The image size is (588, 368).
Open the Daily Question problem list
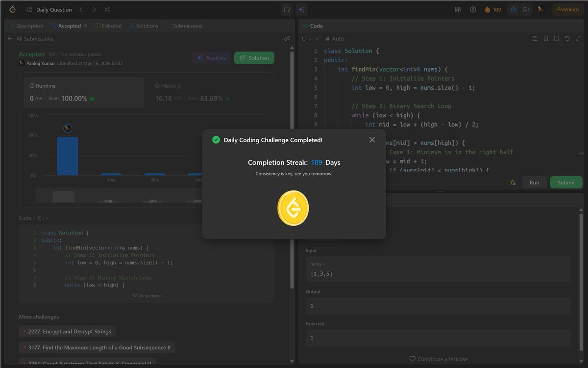(x=49, y=9)
